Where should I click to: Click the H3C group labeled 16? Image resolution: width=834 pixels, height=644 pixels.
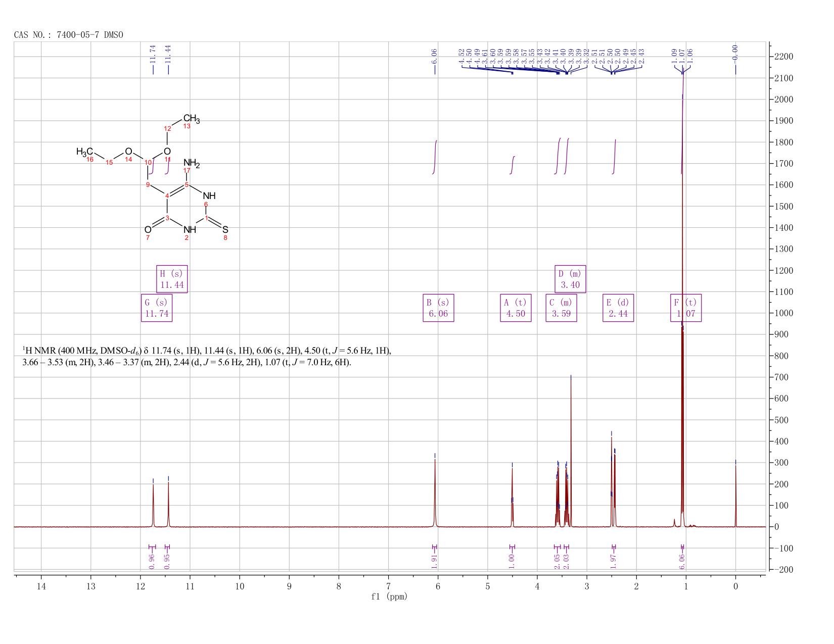click(84, 152)
